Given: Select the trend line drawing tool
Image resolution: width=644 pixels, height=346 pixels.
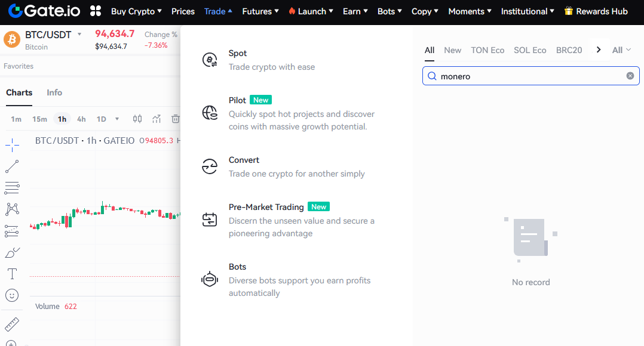Looking at the screenshot, I should 12,166.
